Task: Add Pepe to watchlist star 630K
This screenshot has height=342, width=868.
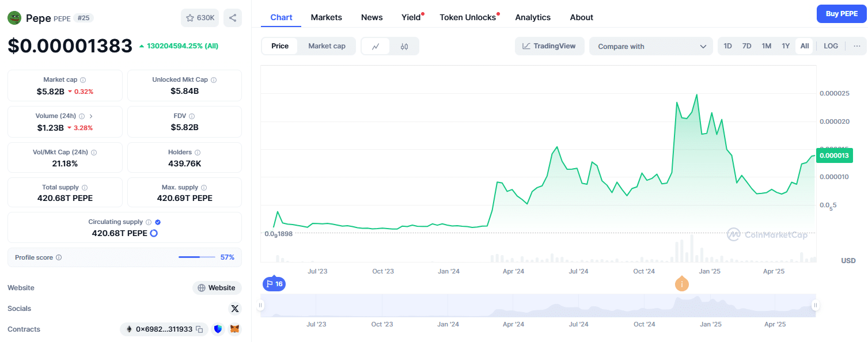Action: coord(200,18)
